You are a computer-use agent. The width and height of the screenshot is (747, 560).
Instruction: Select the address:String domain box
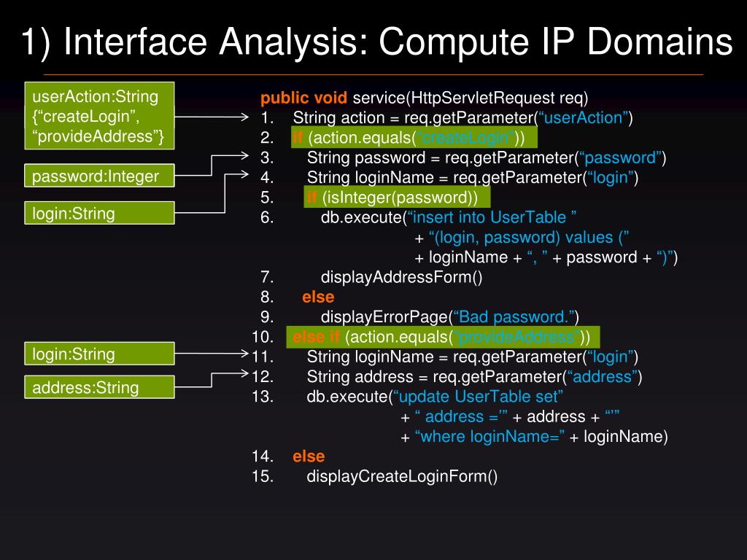click(x=99, y=387)
